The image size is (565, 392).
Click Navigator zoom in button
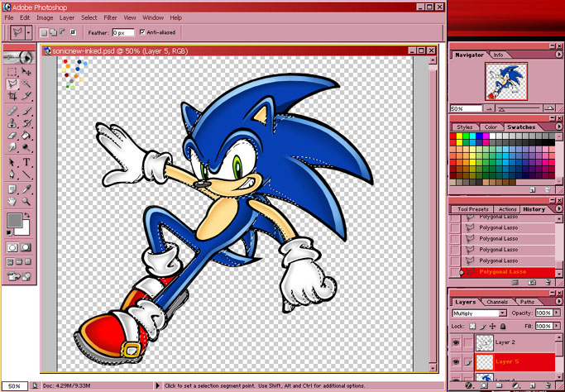click(x=548, y=108)
